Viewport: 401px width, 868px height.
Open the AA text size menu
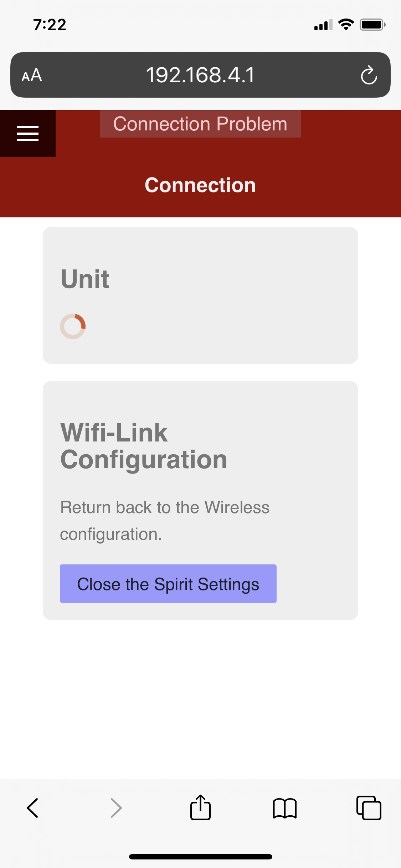click(32, 75)
